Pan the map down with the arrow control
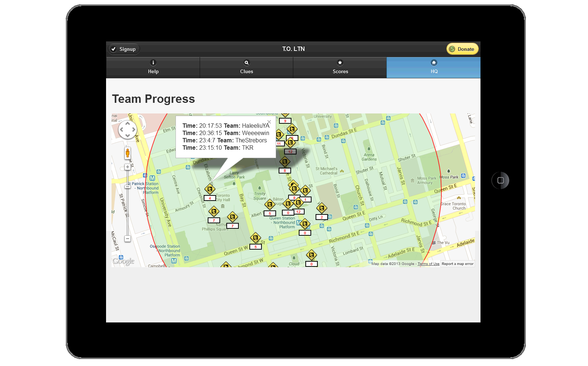Screen dimensions: 588x366 128,135
